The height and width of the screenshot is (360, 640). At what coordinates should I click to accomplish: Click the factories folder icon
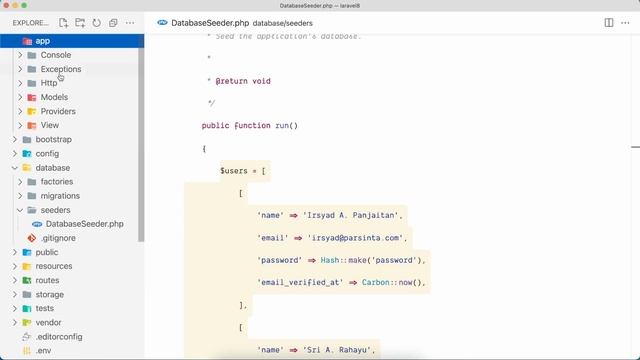(32, 182)
